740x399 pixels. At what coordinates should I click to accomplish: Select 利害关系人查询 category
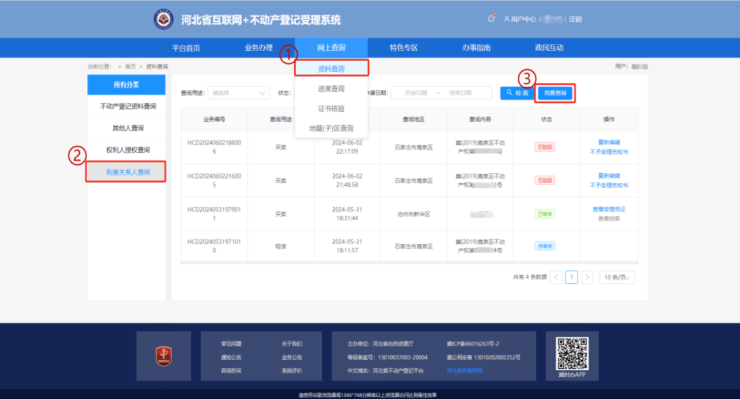coord(126,172)
